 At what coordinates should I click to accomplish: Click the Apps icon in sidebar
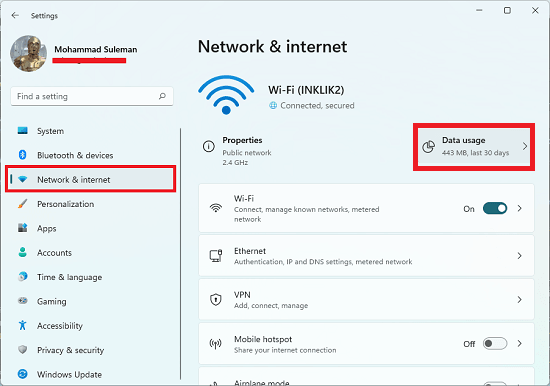click(22, 228)
